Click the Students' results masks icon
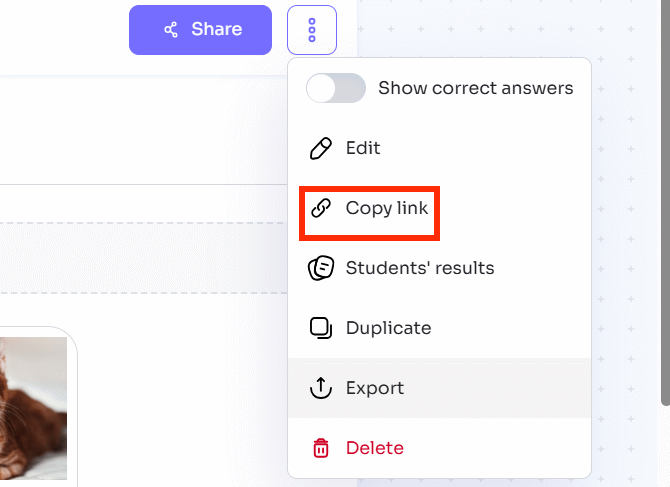This screenshot has height=487, width=670. (320, 268)
